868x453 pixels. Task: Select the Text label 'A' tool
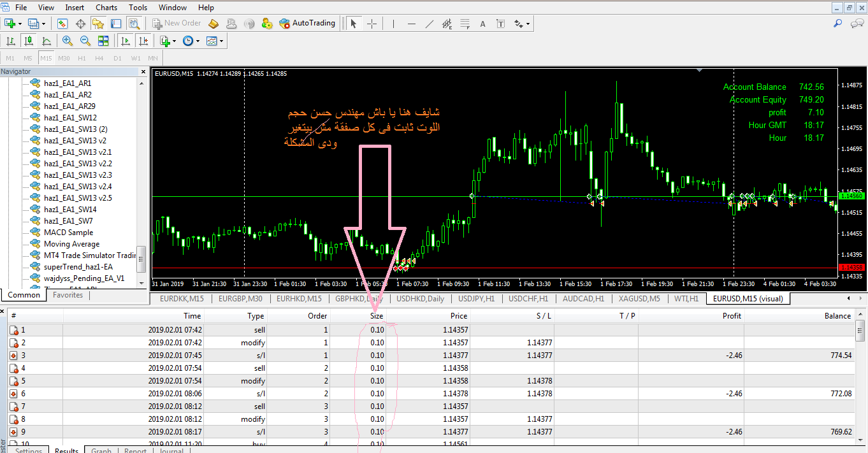tap(482, 24)
